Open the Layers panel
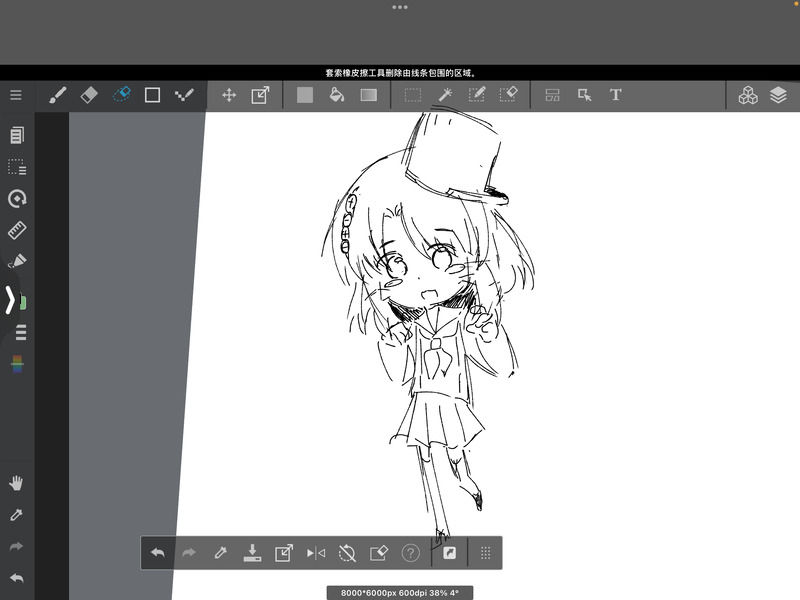The image size is (800, 600). point(778,95)
